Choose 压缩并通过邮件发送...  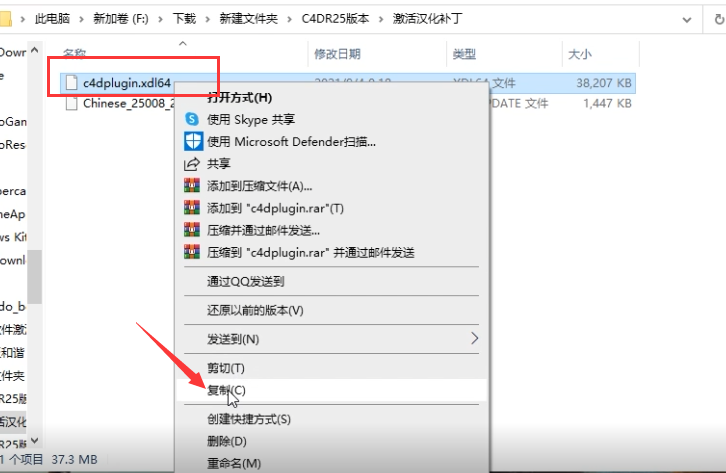(263, 230)
